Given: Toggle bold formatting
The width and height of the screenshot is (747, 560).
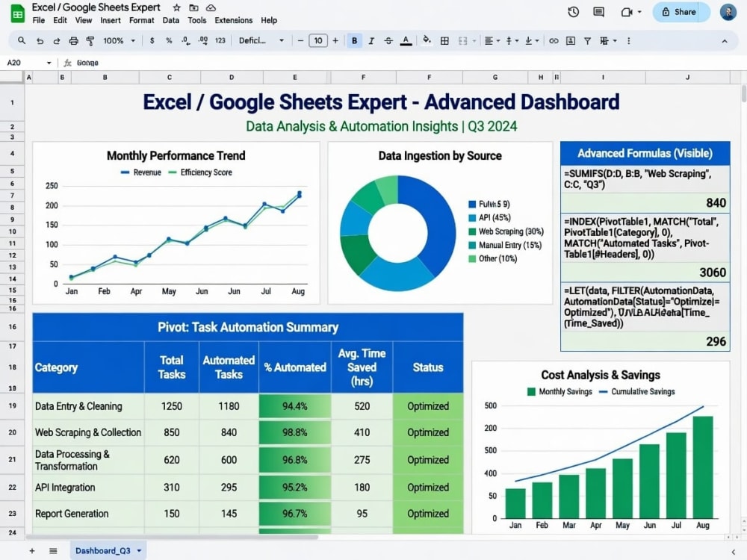Looking at the screenshot, I should [x=354, y=41].
